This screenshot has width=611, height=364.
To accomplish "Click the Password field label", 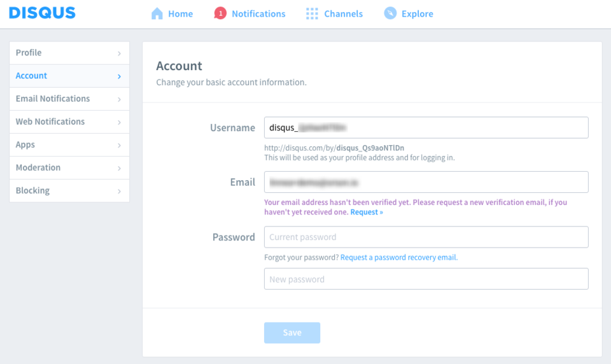I will click(x=234, y=237).
